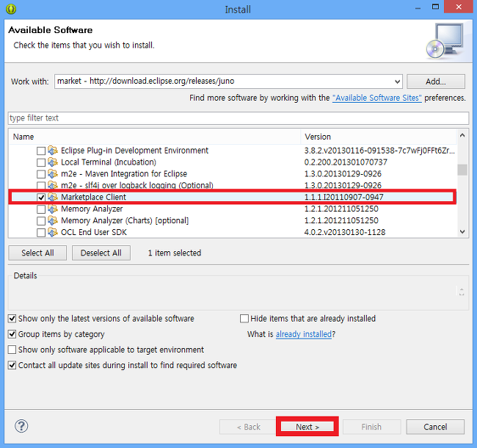Click the Marketplace Client feature icon
The height and width of the screenshot is (448, 477).
(x=53, y=198)
